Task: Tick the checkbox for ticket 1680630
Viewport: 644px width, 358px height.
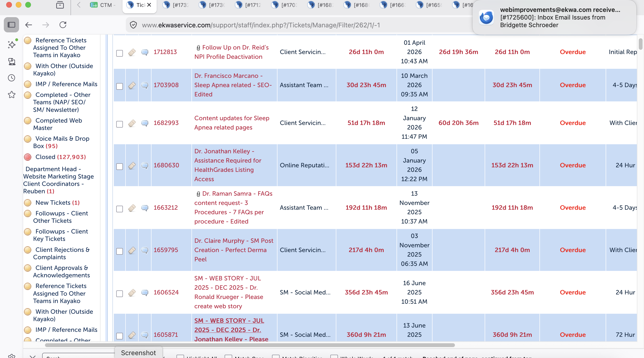Action: click(x=120, y=167)
